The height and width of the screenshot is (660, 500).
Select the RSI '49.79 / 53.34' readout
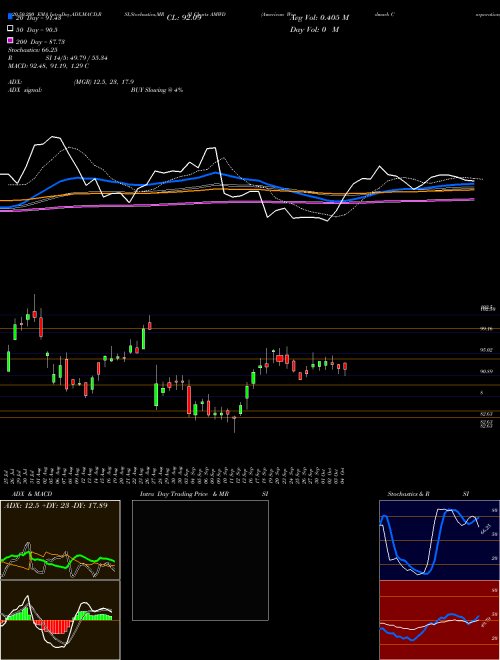88,58
